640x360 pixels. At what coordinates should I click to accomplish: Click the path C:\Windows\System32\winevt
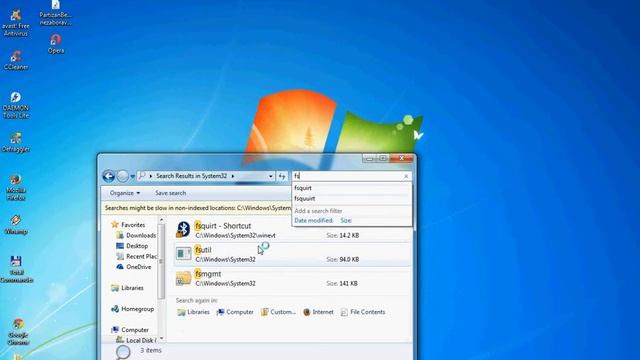tap(236, 236)
